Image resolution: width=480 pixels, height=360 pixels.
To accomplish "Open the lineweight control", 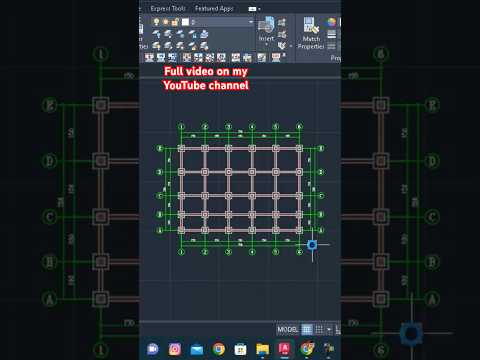I will [332, 34].
